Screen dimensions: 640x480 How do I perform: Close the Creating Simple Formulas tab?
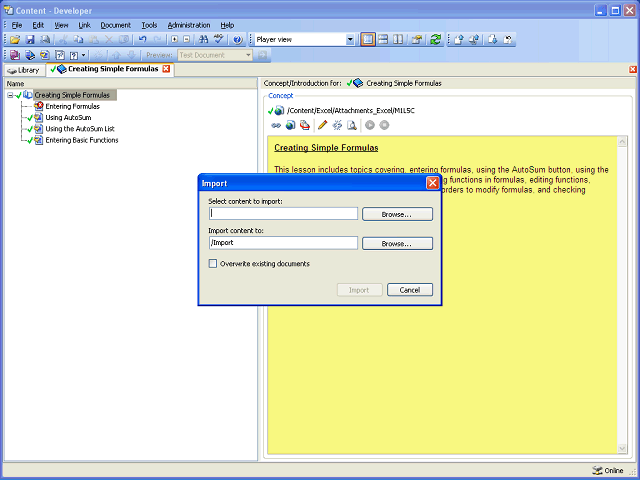pos(166,69)
